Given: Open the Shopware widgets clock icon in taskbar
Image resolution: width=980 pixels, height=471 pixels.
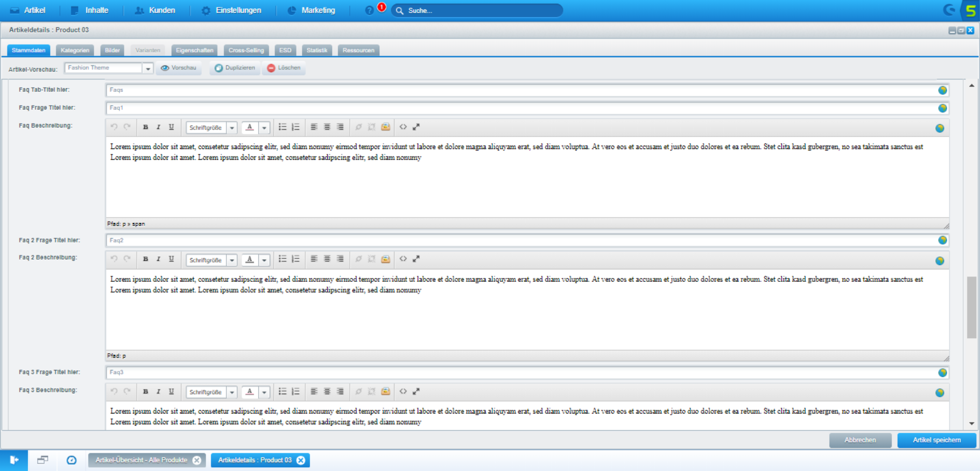Looking at the screenshot, I should click(72, 460).
